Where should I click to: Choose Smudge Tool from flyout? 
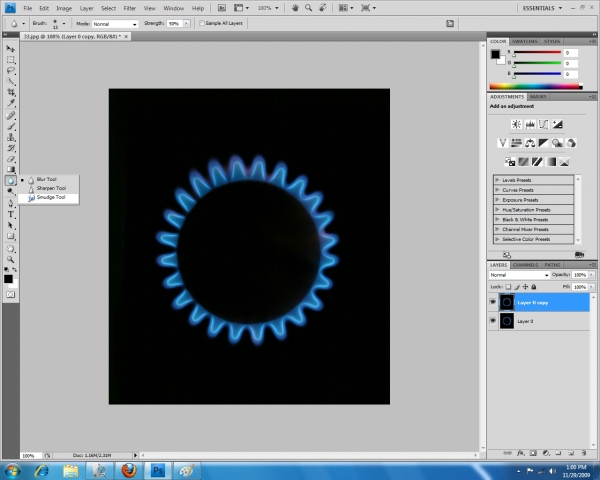click(49, 197)
